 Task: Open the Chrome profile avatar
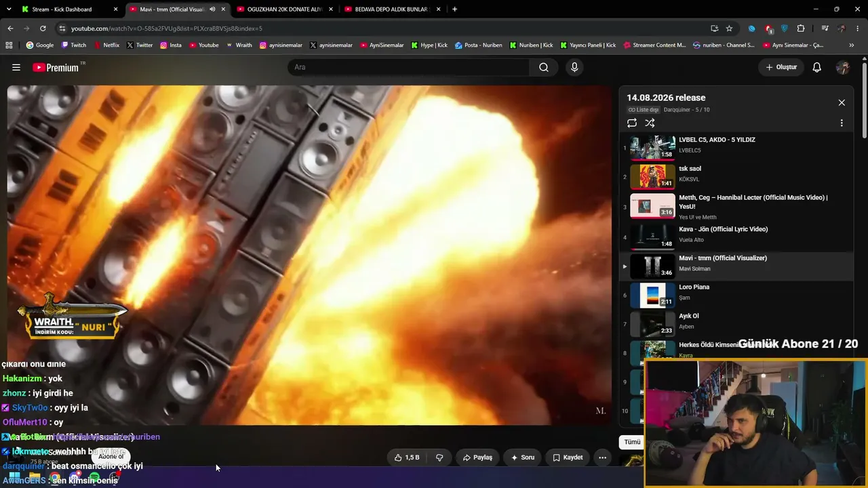[842, 28]
